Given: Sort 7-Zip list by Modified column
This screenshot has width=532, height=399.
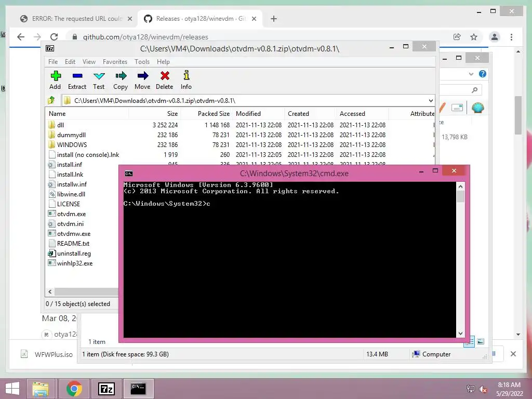Looking at the screenshot, I should coord(259,114).
